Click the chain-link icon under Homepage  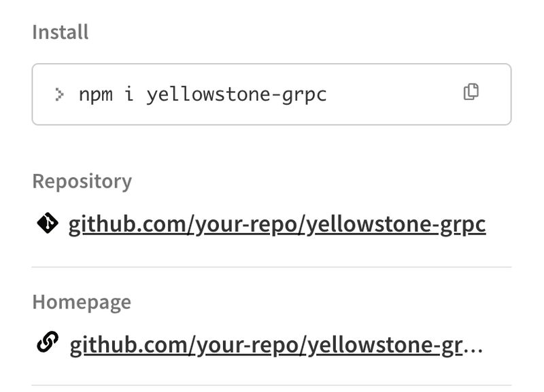48,342
